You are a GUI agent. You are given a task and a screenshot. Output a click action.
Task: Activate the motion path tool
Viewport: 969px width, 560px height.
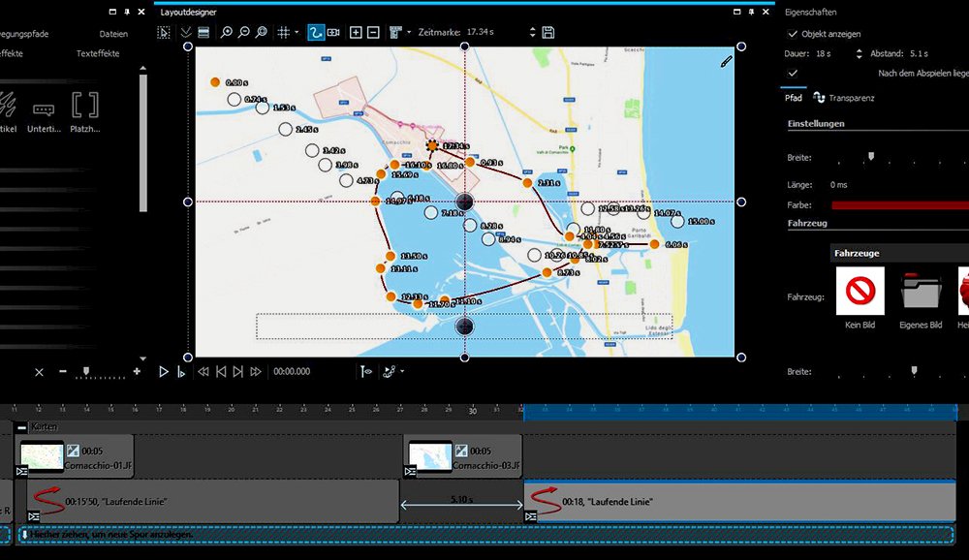click(x=316, y=33)
